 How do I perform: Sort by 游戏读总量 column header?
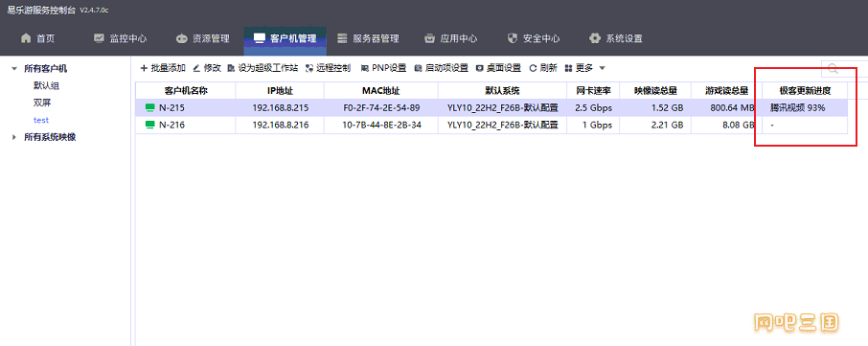click(727, 91)
